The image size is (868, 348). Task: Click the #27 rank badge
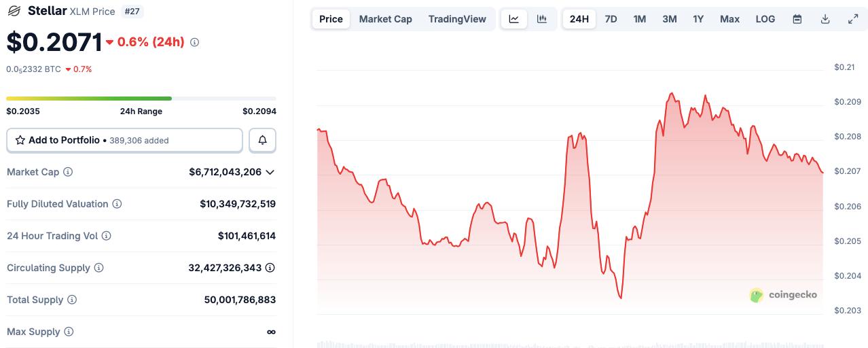click(133, 11)
